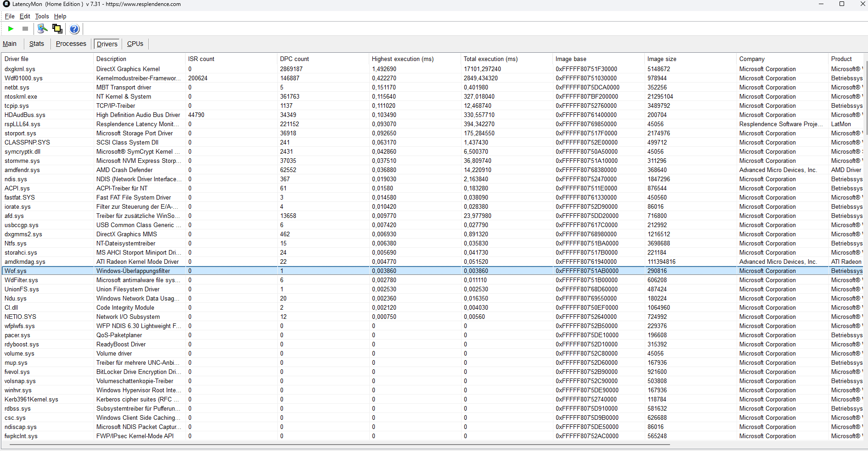Image resolution: width=868 pixels, height=451 pixels.
Task: Select the iorate.sys driver row
Action: (433, 207)
